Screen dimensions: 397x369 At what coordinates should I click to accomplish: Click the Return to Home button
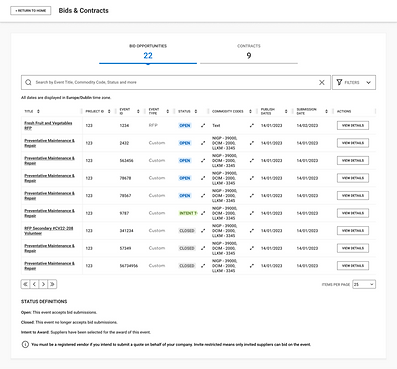[31, 11]
